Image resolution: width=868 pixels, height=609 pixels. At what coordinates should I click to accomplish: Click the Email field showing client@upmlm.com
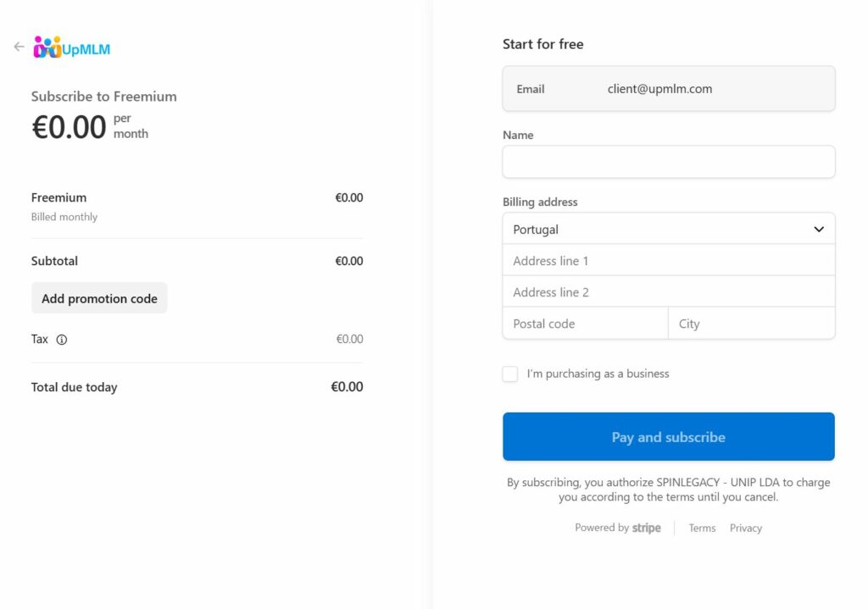(x=669, y=89)
